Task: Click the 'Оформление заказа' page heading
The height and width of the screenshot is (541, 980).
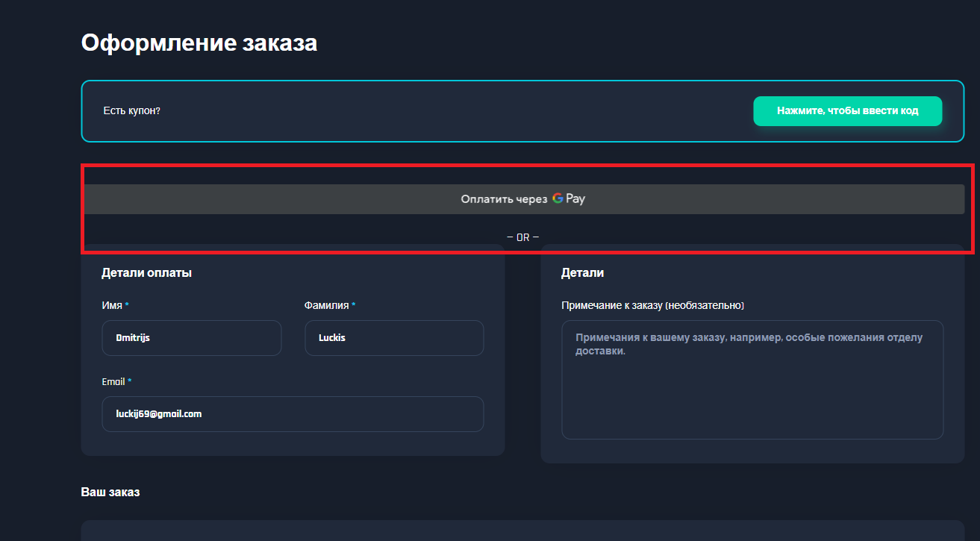Action: click(x=199, y=43)
